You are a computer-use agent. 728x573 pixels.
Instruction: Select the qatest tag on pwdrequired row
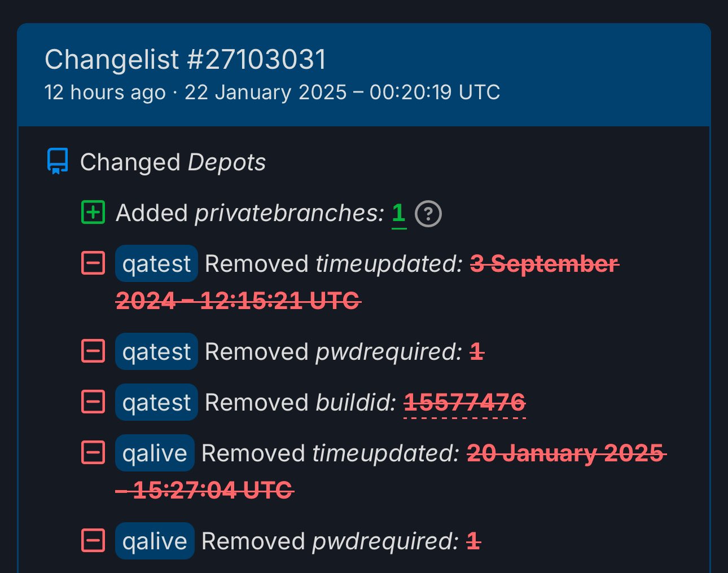pos(156,351)
